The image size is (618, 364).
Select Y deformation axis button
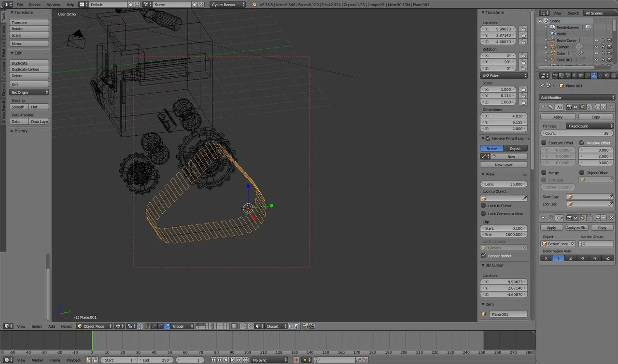pyautogui.click(x=558, y=258)
